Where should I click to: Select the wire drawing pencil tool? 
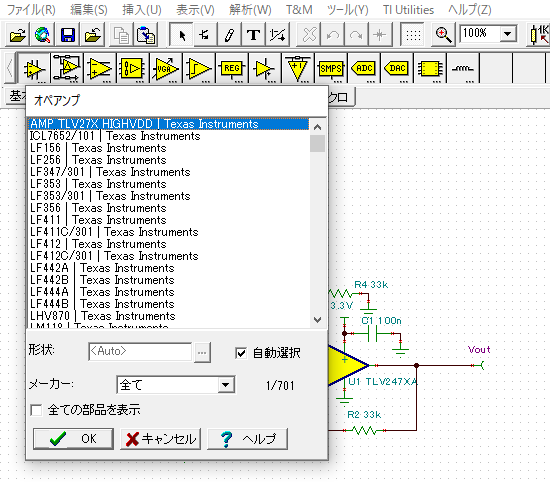pyautogui.click(x=229, y=35)
